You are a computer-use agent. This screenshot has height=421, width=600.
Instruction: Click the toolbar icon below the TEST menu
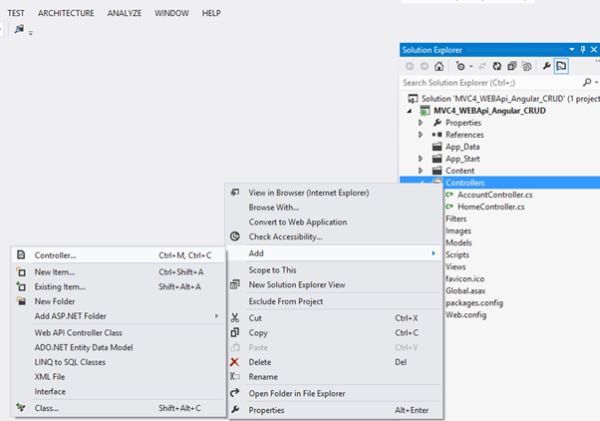[19, 29]
